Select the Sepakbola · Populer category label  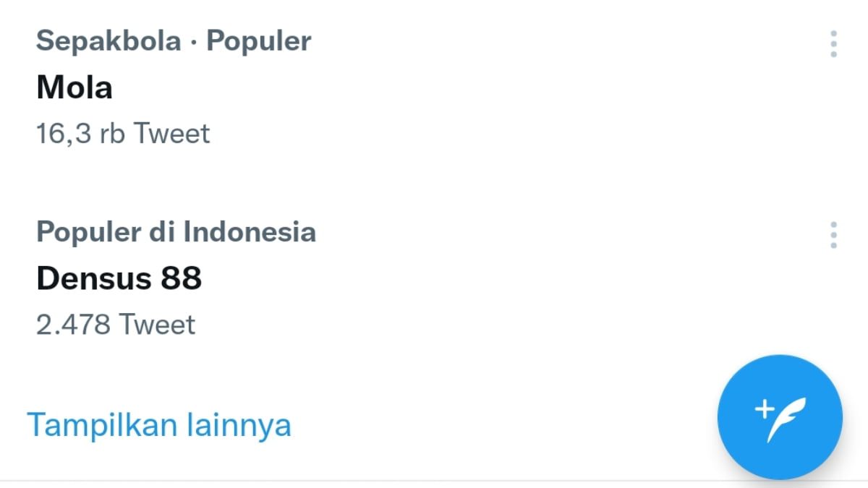click(174, 41)
